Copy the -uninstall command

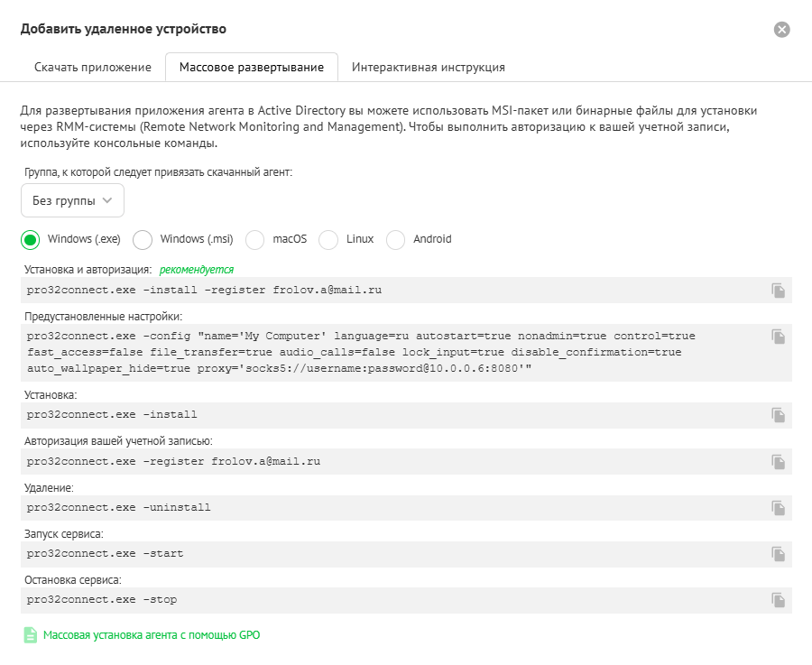point(778,508)
